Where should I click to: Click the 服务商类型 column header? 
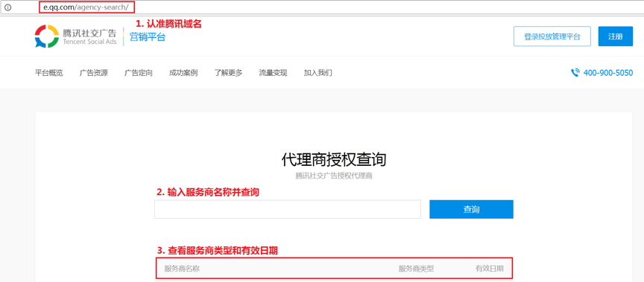pyautogui.click(x=416, y=269)
